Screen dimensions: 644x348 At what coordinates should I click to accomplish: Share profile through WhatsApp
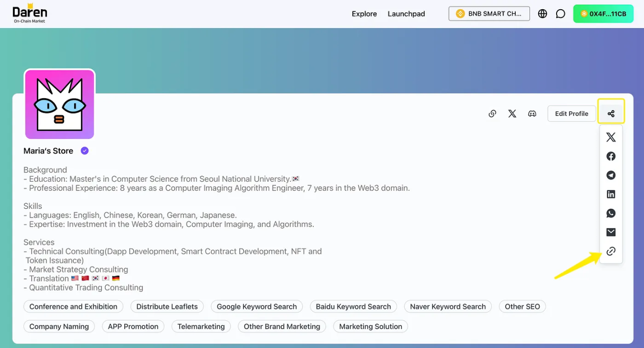point(611,213)
